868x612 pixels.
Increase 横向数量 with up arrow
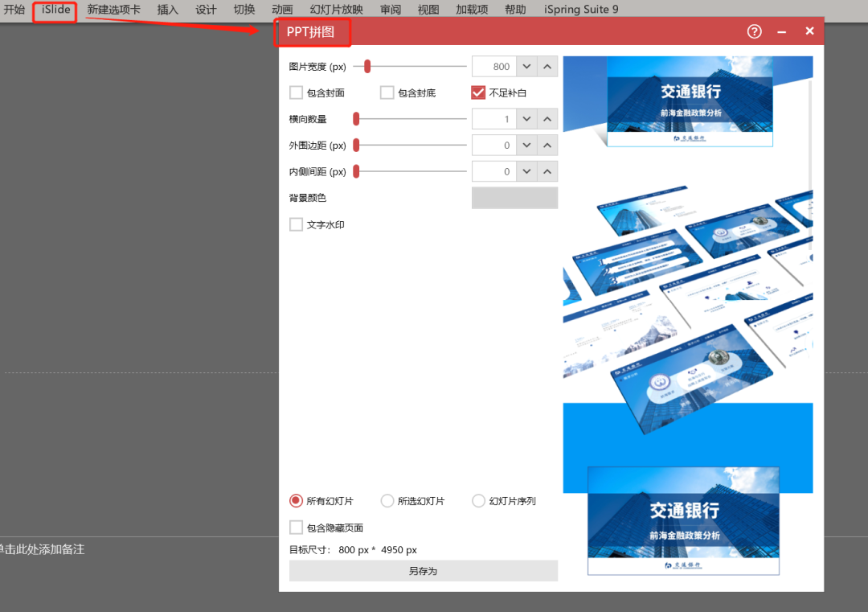coord(547,119)
